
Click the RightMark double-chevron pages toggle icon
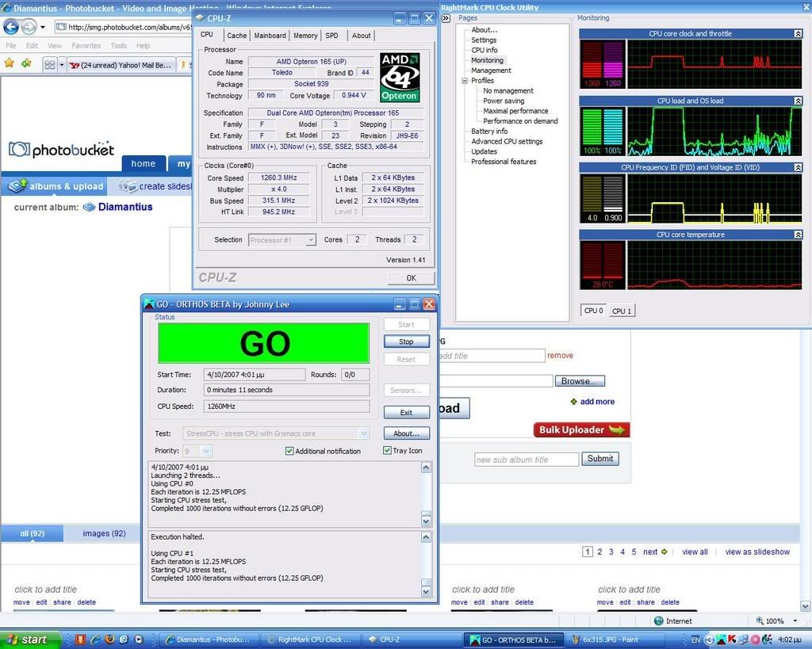tap(446, 18)
